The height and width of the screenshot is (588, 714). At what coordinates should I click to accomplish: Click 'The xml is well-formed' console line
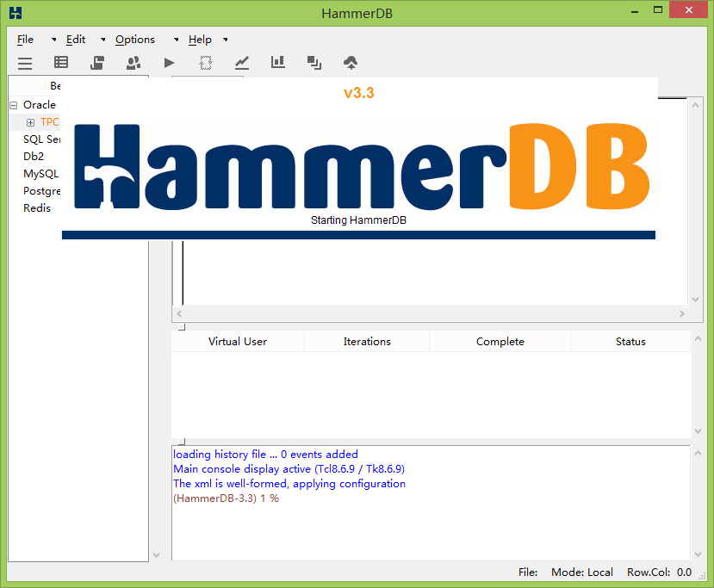pos(289,483)
